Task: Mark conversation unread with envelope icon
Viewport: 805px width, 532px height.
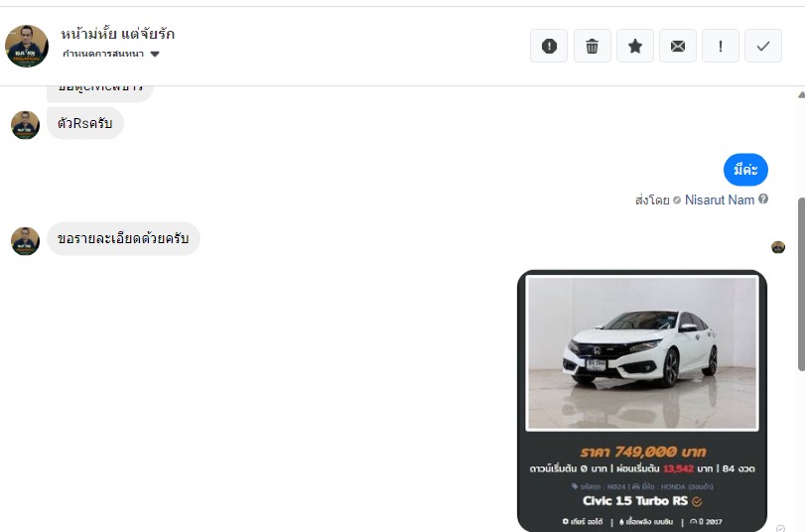Action: tap(678, 47)
